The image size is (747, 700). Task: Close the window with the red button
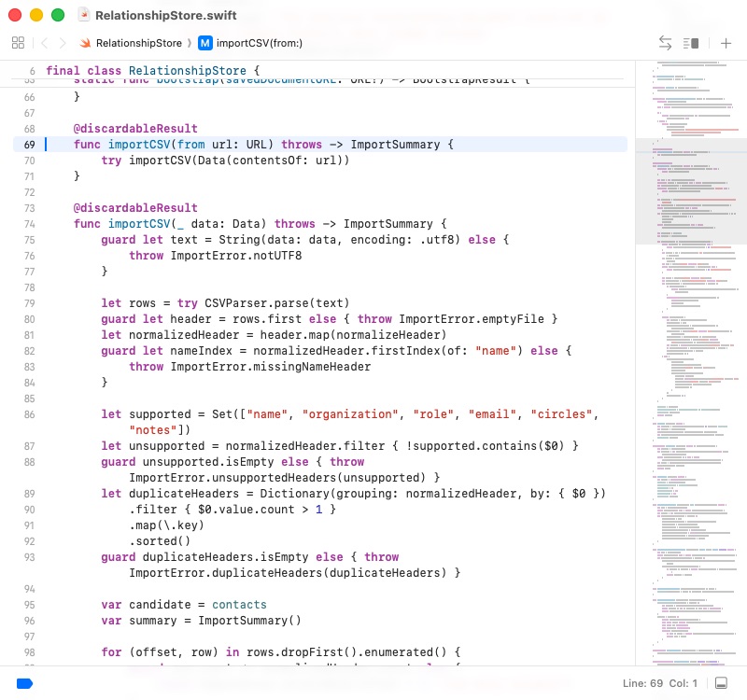click(x=15, y=15)
